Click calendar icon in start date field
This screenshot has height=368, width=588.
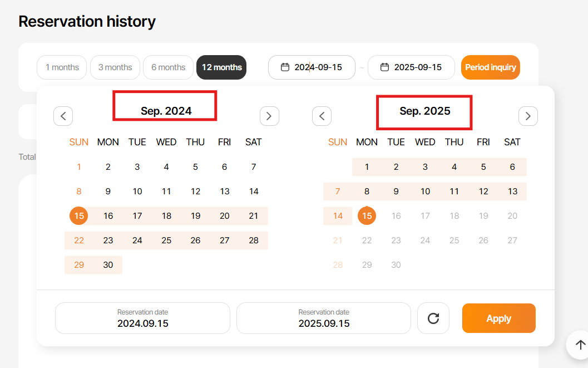point(285,67)
